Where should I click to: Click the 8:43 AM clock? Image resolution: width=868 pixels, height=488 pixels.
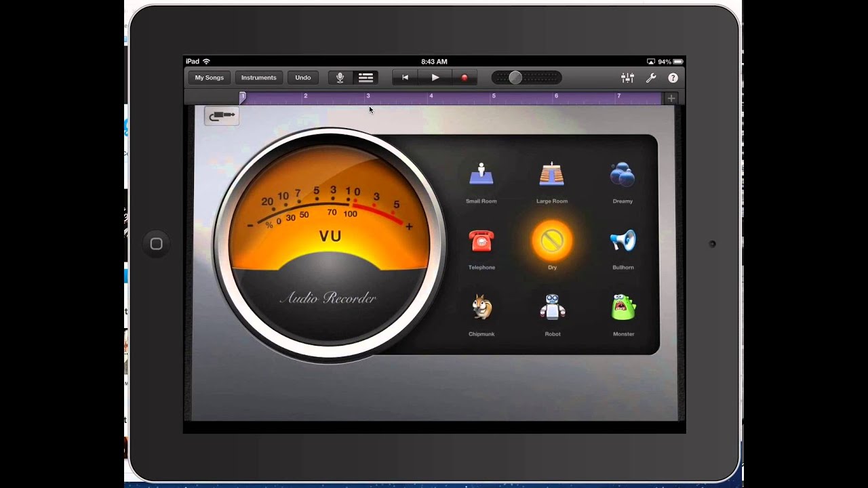pos(434,62)
